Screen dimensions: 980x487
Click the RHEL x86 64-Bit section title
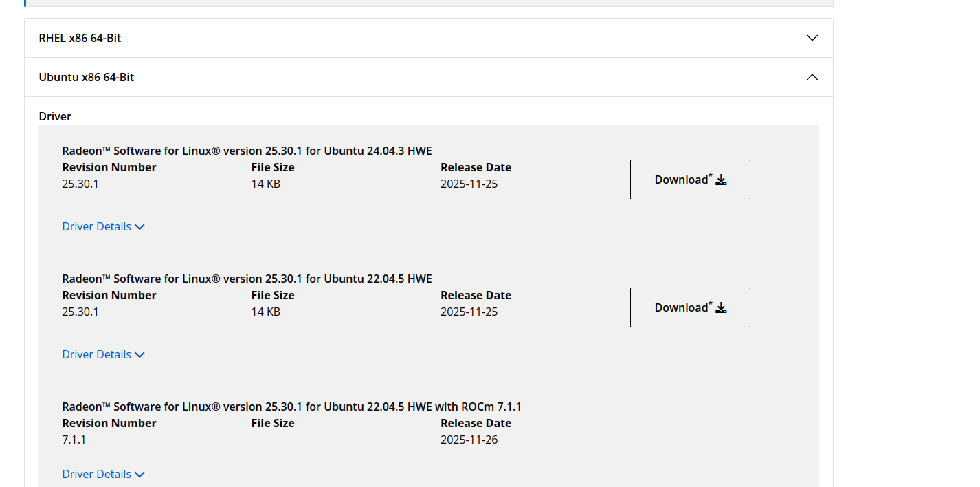(x=80, y=38)
